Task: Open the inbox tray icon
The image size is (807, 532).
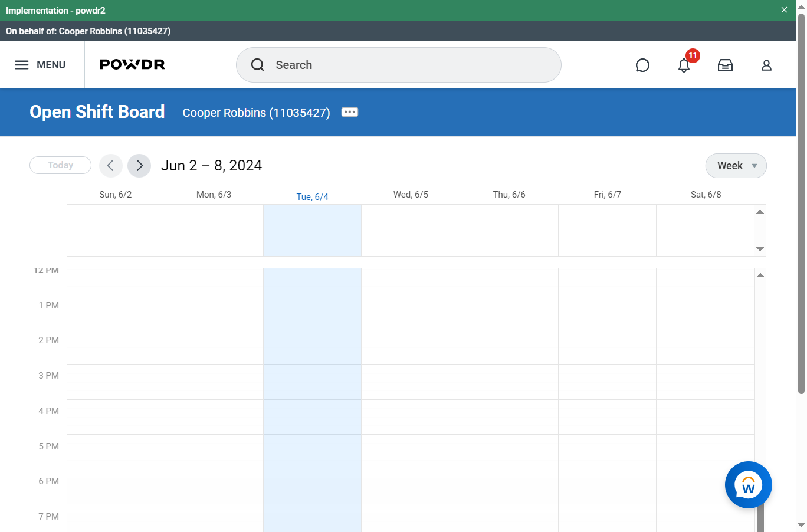Action: click(x=725, y=65)
